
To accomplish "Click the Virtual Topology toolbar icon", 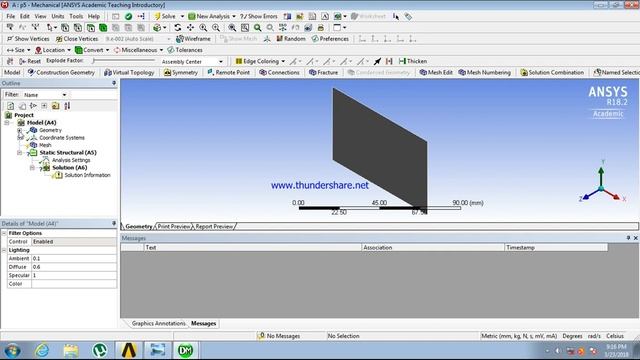I will point(129,72).
